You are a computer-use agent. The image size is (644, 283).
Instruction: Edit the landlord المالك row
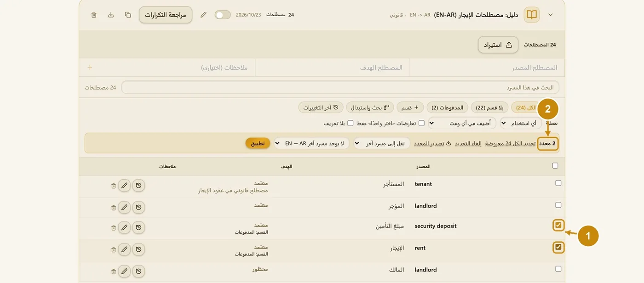pyautogui.click(x=124, y=271)
